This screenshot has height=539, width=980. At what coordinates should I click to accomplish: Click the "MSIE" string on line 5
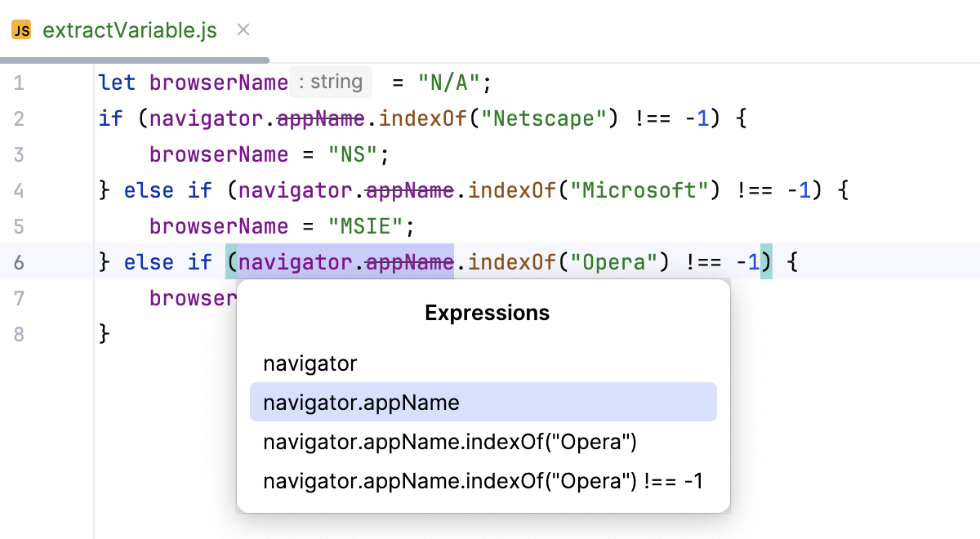pyautogui.click(x=365, y=225)
